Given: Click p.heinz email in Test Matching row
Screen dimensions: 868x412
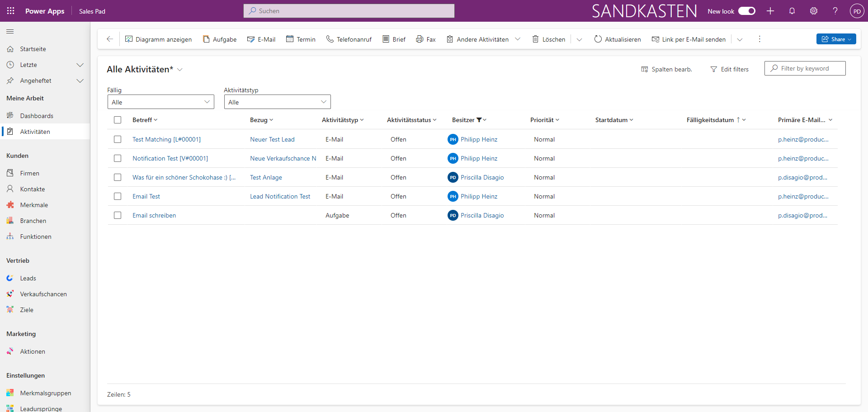Looking at the screenshot, I should point(803,139).
